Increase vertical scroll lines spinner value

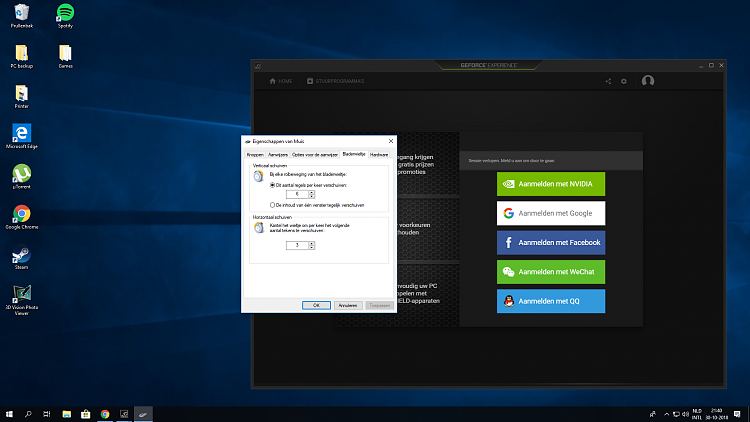coord(311,192)
